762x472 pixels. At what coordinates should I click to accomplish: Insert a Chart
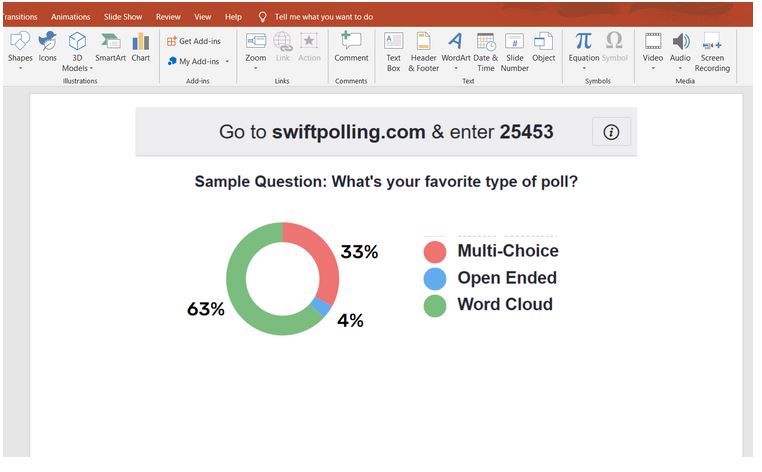tap(140, 48)
